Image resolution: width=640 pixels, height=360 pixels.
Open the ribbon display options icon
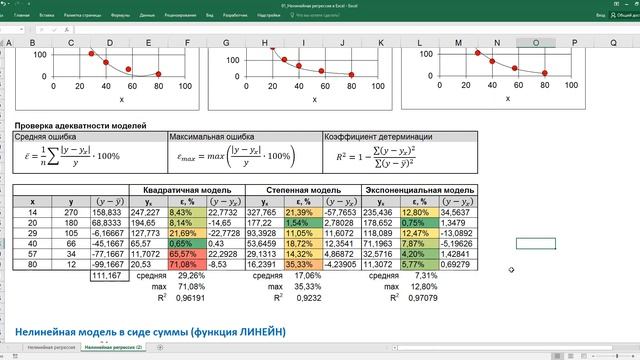(616, 4)
